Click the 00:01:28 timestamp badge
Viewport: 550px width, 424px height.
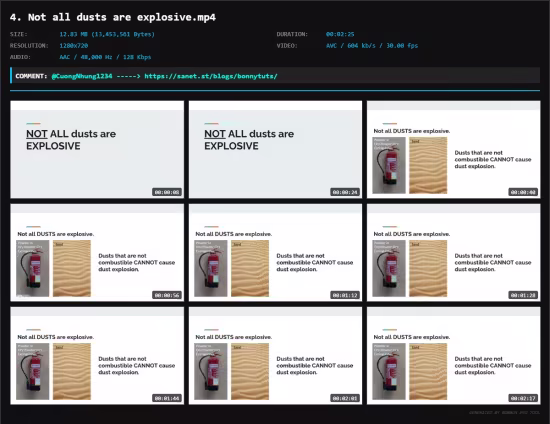tap(523, 295)
